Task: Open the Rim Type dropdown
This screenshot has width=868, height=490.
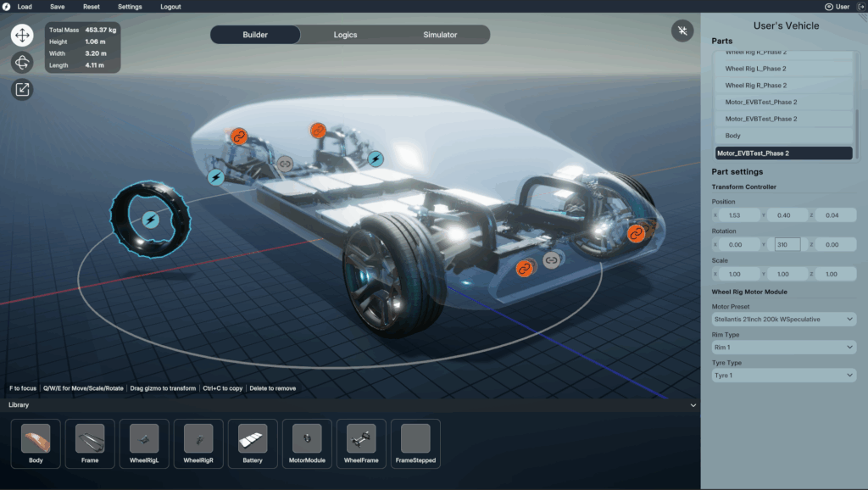Action: click(782, 348)
